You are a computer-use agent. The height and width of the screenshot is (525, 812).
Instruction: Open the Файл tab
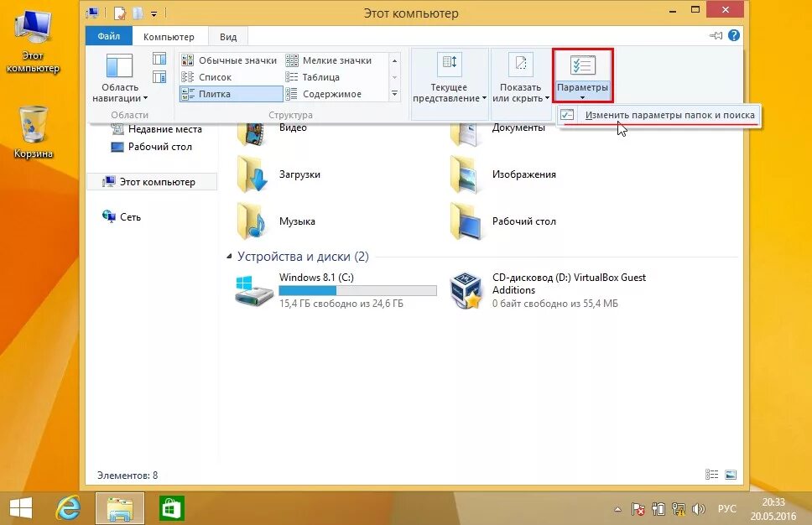coord(109,36)
